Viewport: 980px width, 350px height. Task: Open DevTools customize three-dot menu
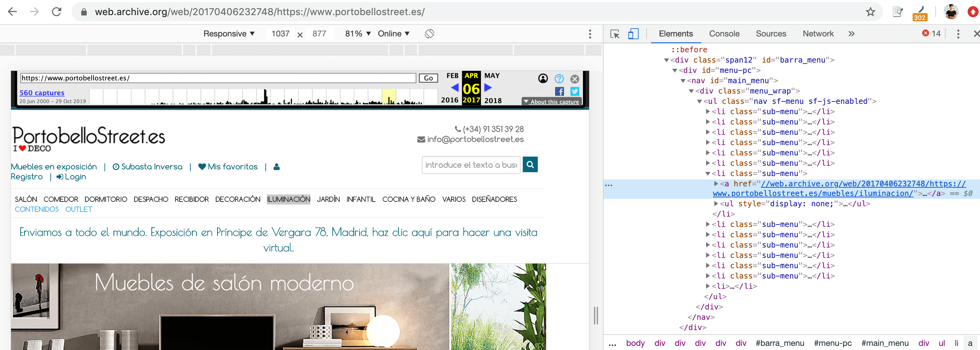tap(958, 34)
